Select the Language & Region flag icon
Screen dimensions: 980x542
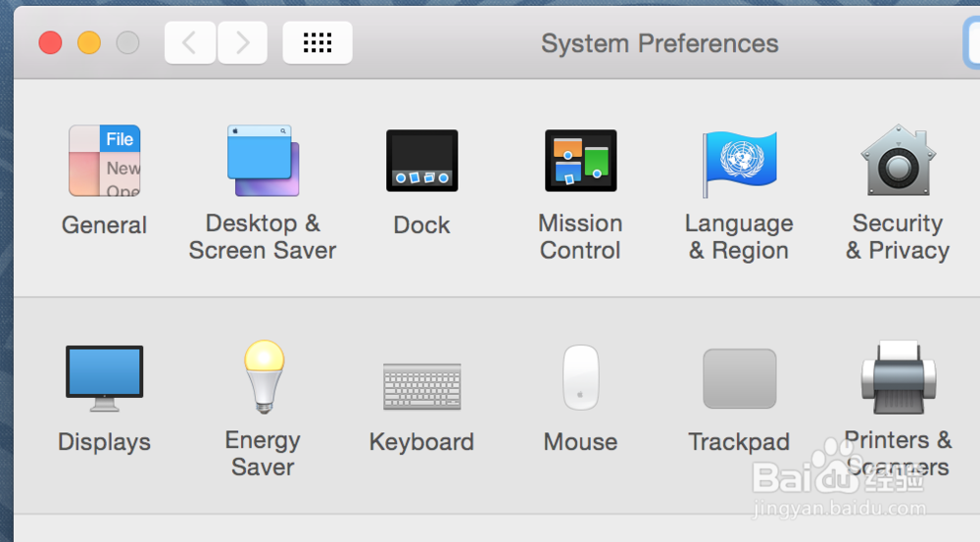click(739, 163)
